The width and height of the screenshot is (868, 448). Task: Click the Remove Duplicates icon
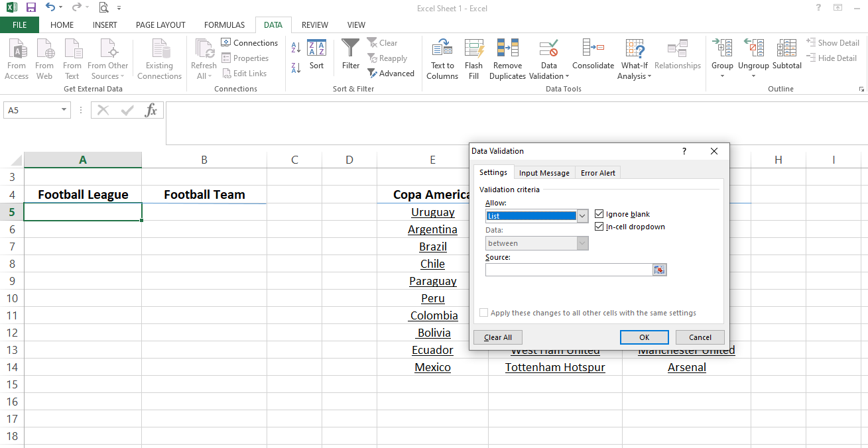(x=507, y=50)
